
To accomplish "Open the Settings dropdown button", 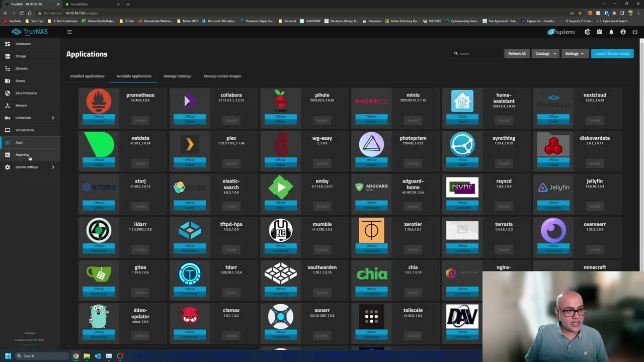I will [575, 54].
